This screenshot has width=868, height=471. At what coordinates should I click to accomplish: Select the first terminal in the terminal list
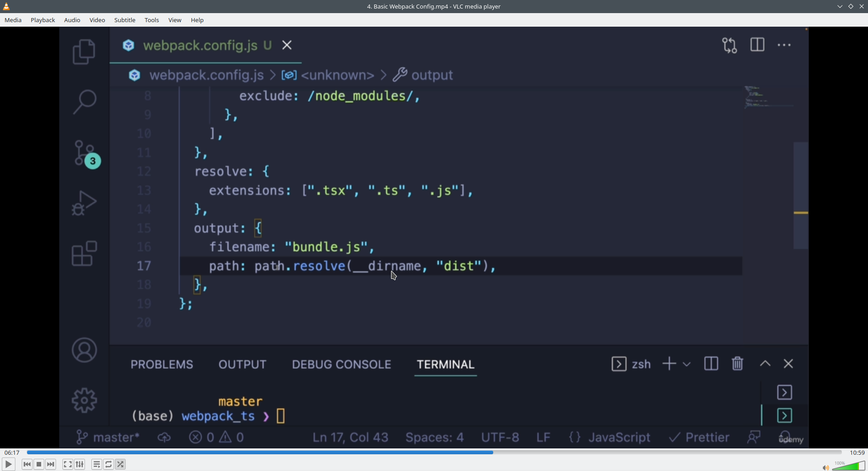(x=785, y=392)
